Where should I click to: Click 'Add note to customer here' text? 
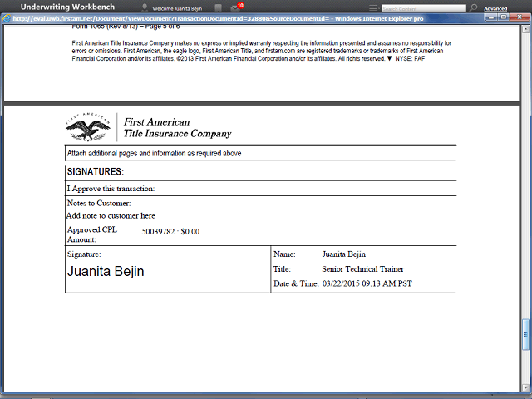[x=111, y=216]
